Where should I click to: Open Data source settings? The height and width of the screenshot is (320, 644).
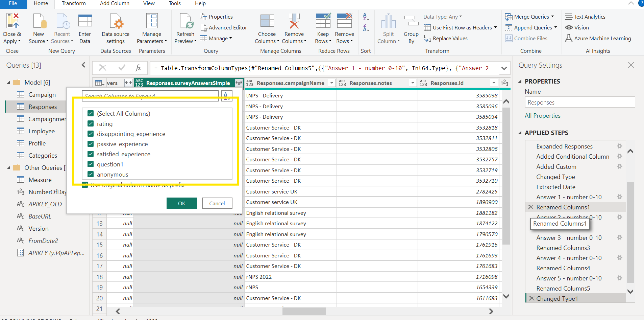pos(116,22)
